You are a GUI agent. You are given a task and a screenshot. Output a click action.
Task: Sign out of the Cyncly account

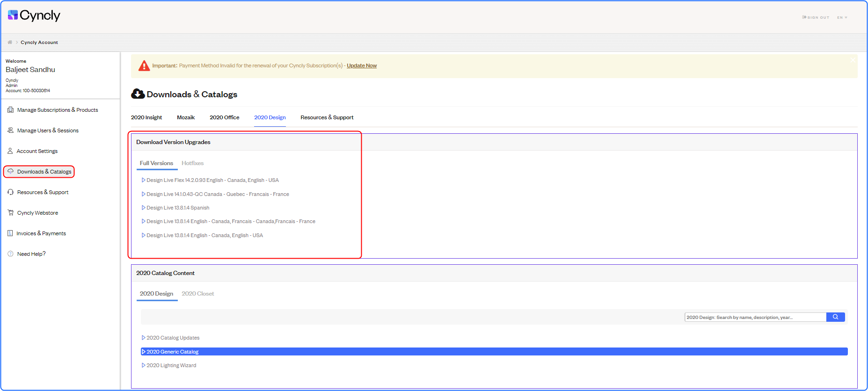pos(816,17)
